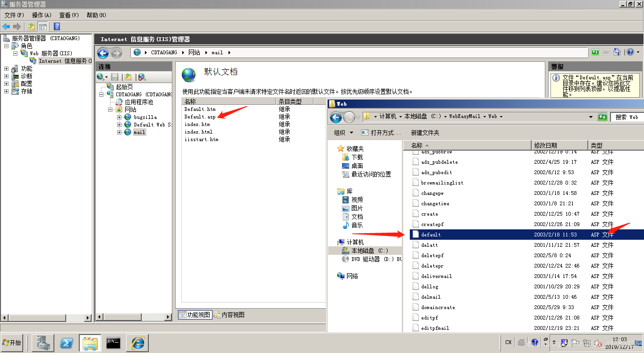Click the Connections pane up-folder icon

click(x=128, y=77)
